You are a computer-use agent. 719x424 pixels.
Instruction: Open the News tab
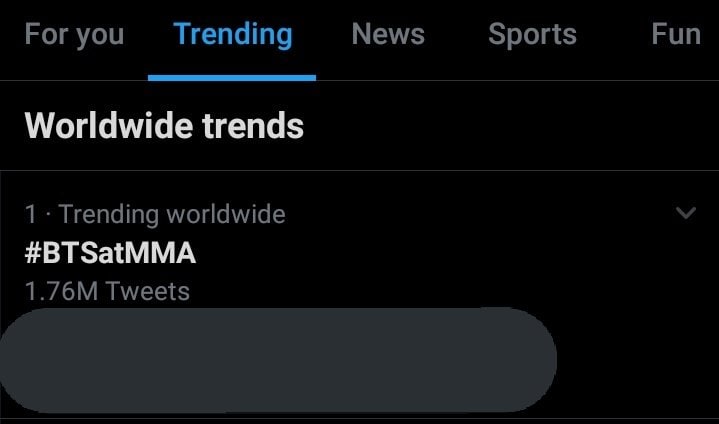pos(388,35)
